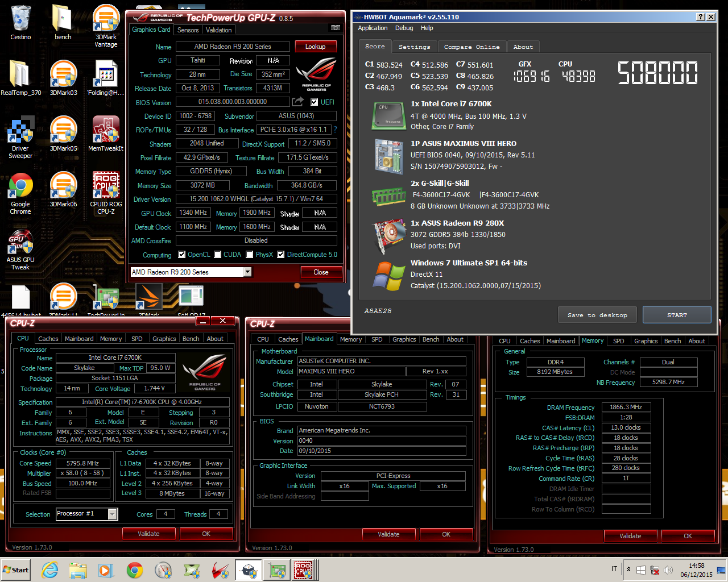Click the IT language indicator

pyautogui.click(x=614, y=569)
